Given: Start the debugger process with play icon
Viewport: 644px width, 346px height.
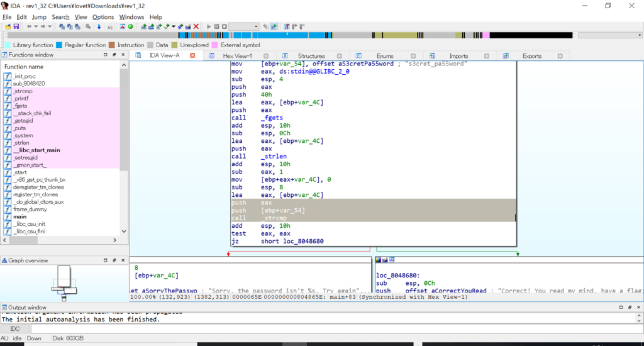Looking at the screenshot, I should coord(209,26).
